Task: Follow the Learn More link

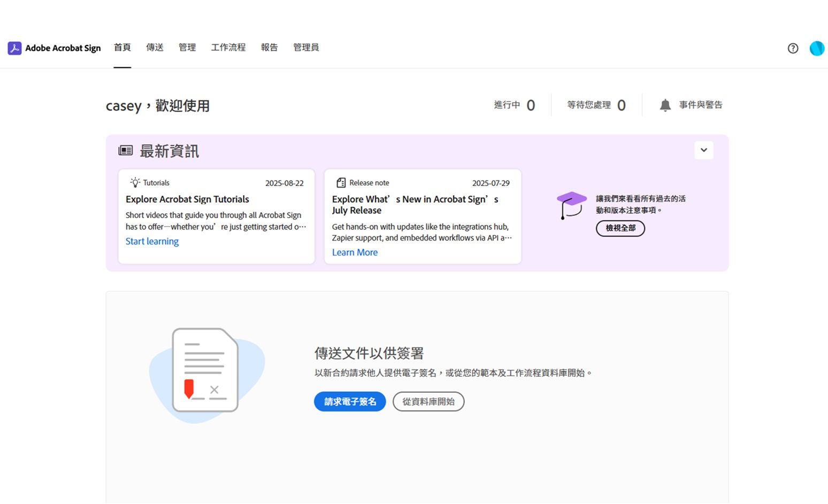Action: (355, 252)
